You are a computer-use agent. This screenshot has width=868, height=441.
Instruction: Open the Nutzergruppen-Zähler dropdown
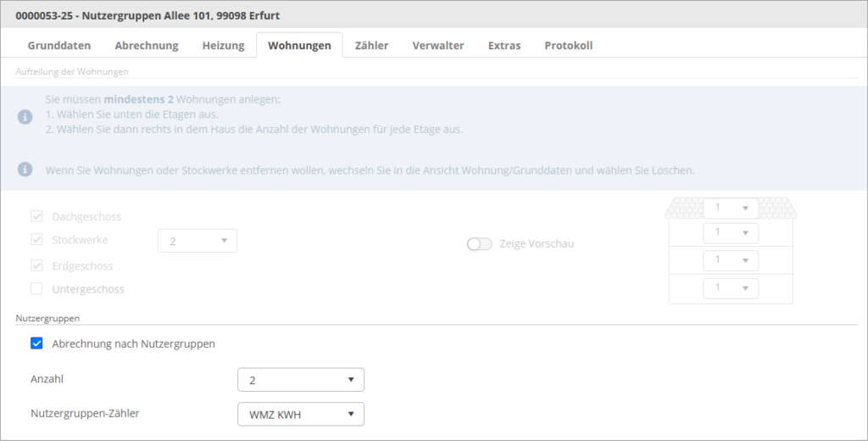(x=301, y=414)
